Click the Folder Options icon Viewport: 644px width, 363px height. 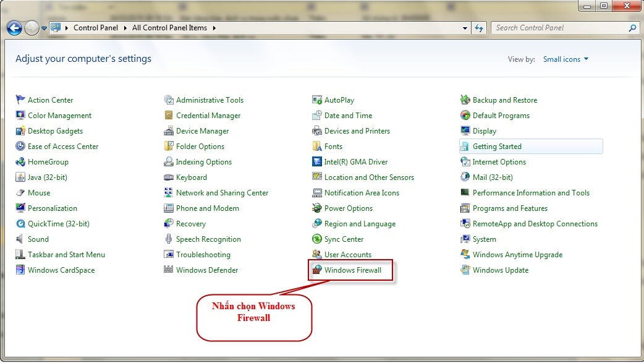168,146
